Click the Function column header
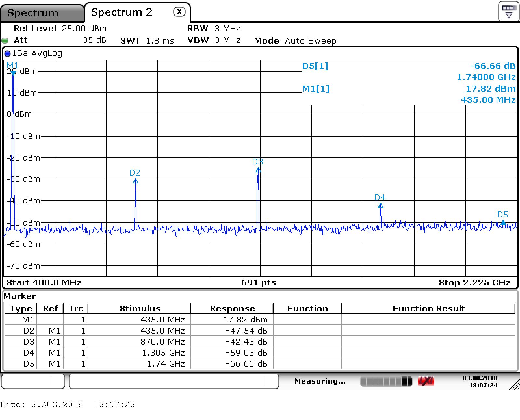This screenshot has width=520, height=420. [307, 308]
